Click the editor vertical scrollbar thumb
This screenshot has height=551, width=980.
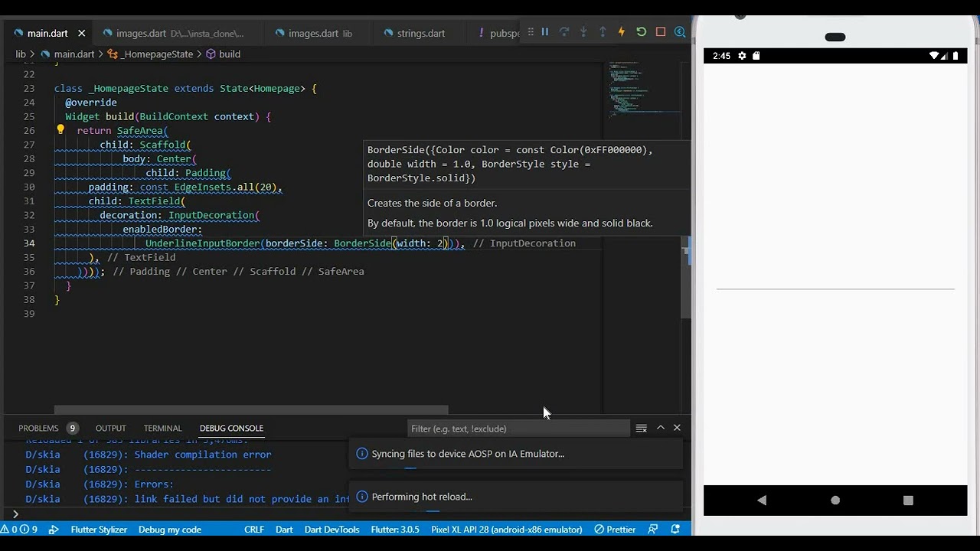point(686,279)
